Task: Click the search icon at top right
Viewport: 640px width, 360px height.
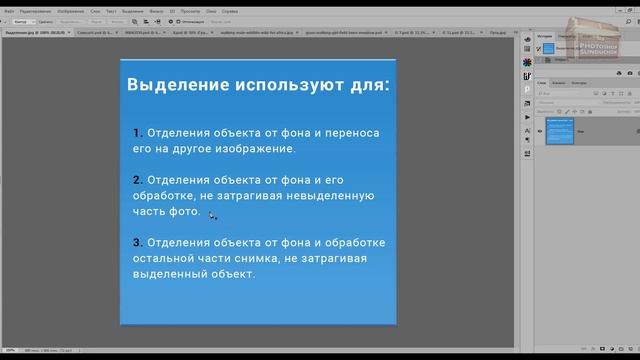Action: (629, 22)
